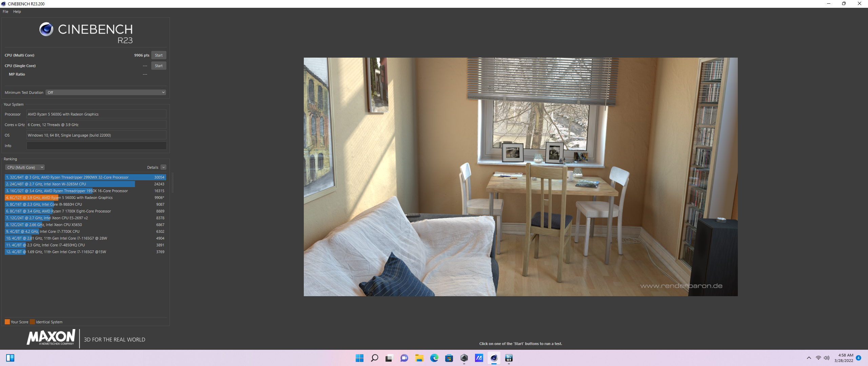Show hidden system tray icons
The height and width of the screenshot is (366, 868).
pyautogui.click(x=809, y=358)
